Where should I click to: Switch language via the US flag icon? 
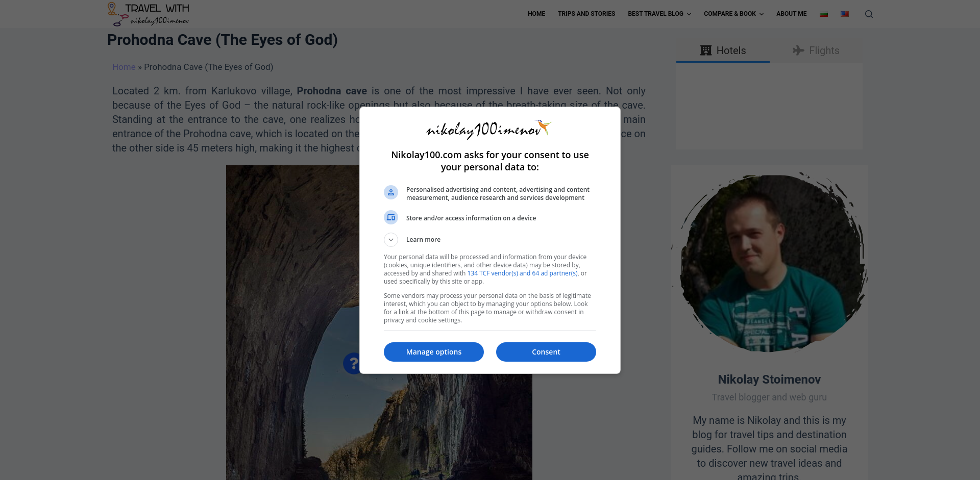(x=845, y=14)
